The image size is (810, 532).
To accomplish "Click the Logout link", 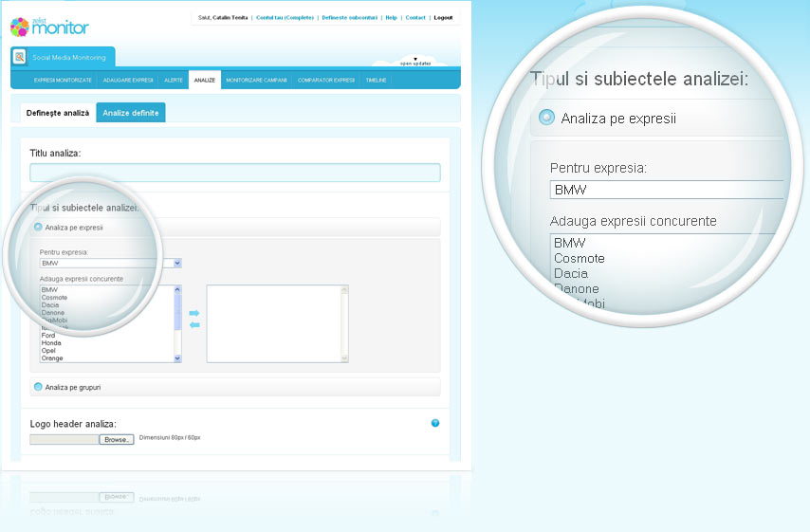I will (443, 18).
